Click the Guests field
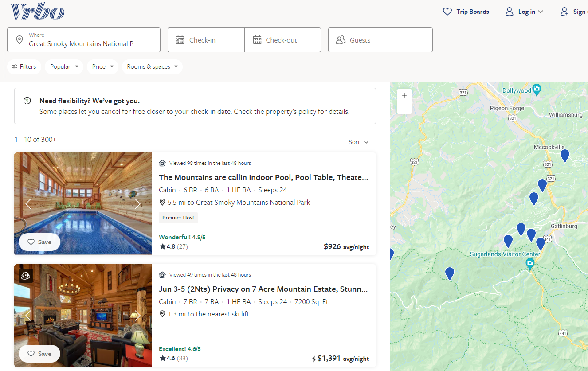This screenshot has width=588, height=371. [x=380, y=40]
